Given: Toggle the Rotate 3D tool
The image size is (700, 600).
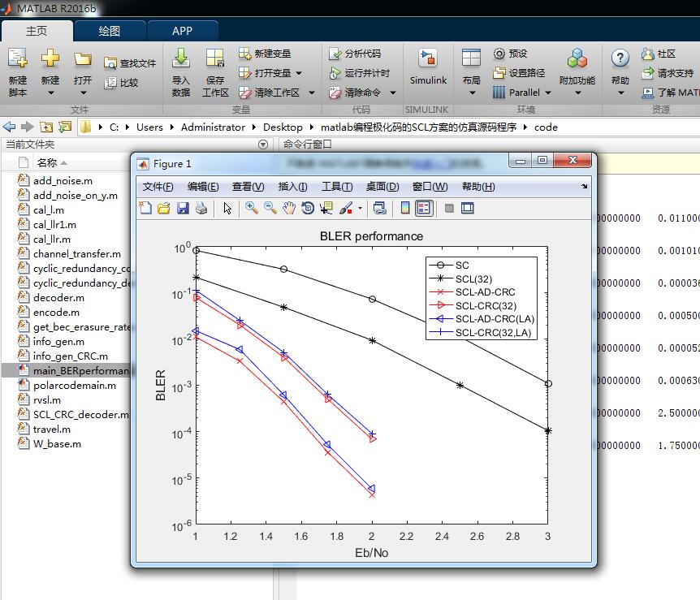Looking at the screenshot, I should click(308, 208).
